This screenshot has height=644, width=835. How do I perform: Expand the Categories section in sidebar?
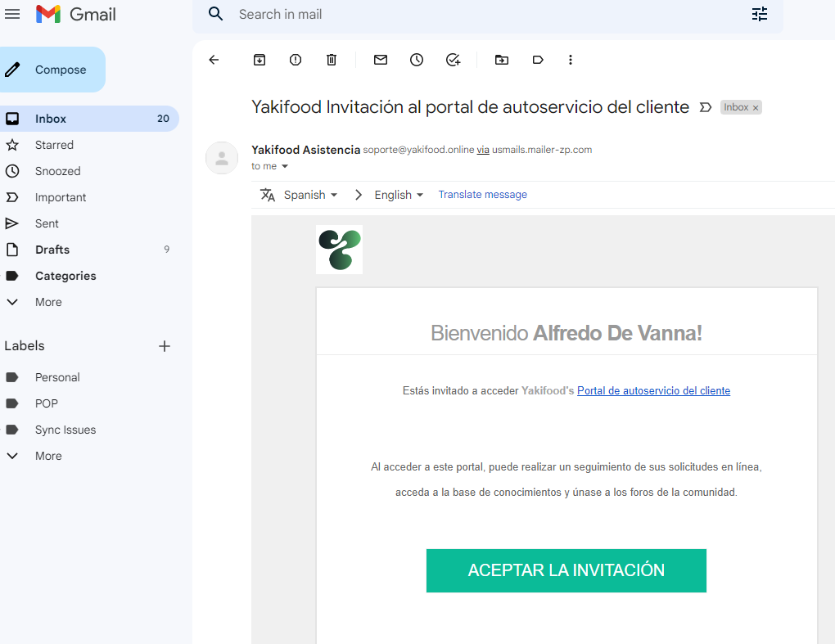(65, 276)
